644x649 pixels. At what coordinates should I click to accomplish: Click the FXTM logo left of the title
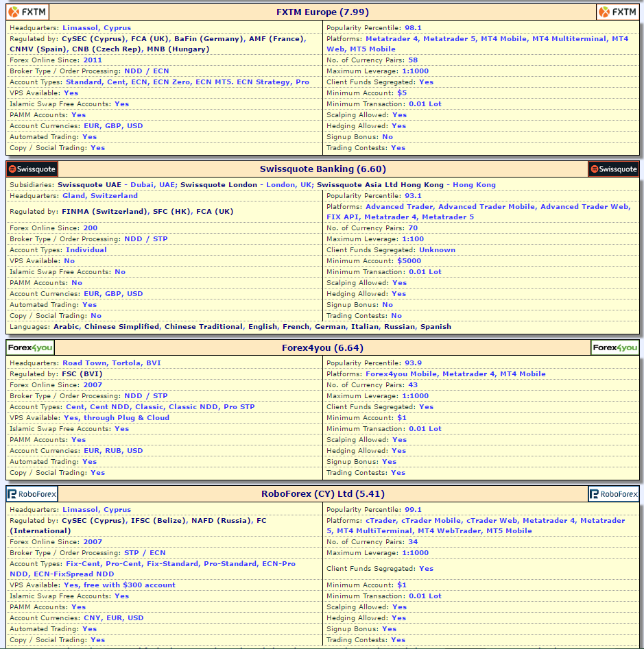click(x=27, y=12)
